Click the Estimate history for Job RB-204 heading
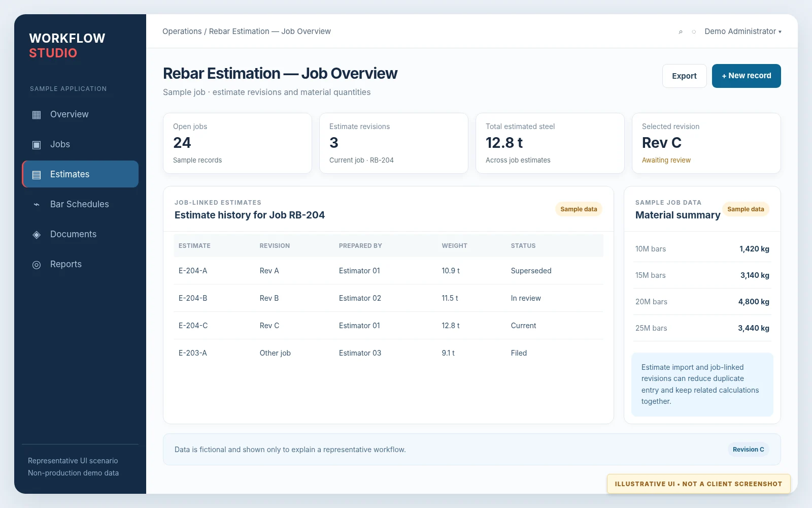This screenshot has width=812, height=508. point(250,215)
